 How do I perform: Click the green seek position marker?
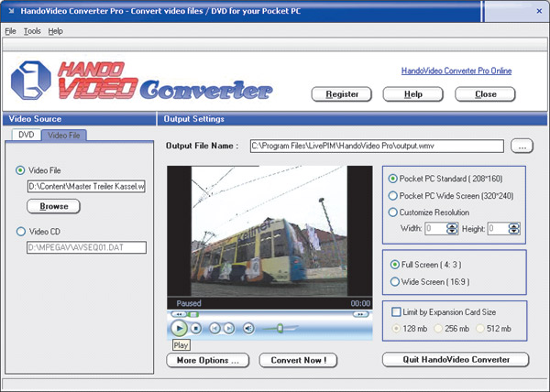193,314
